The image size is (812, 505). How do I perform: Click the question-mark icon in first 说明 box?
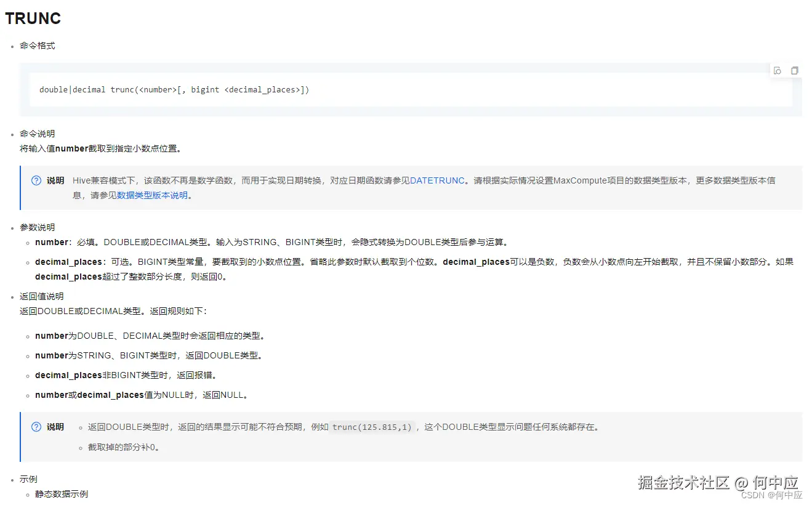click(35, 180)
